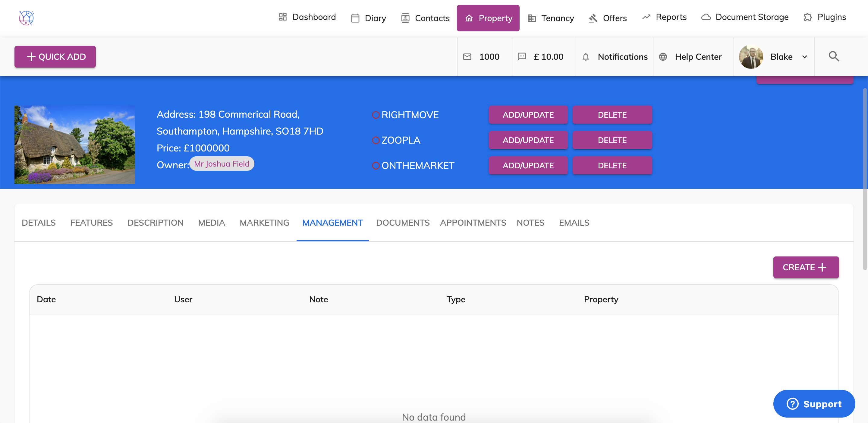Screen dimensions: 868x423
Task: Open the Quick Add menu
Action: (x=55, y=57)
